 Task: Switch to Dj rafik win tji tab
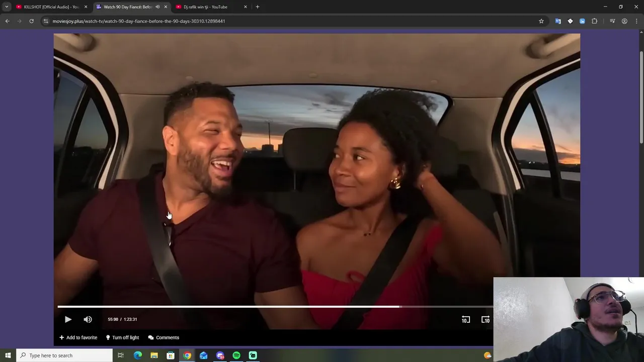205,7
